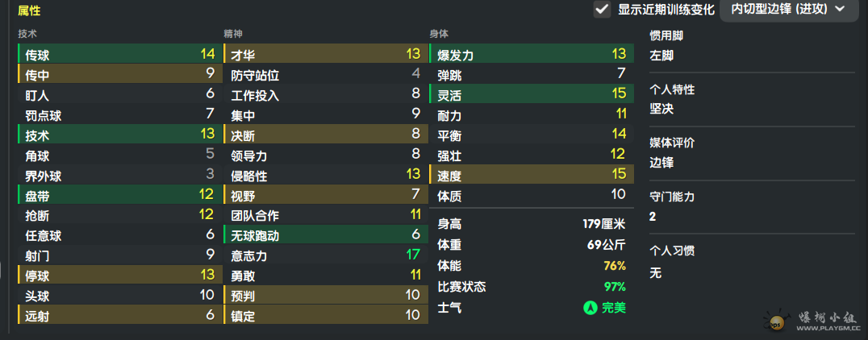Click the 体能 76% value
This screenshot has height=340, width=868.
point(615,266)
